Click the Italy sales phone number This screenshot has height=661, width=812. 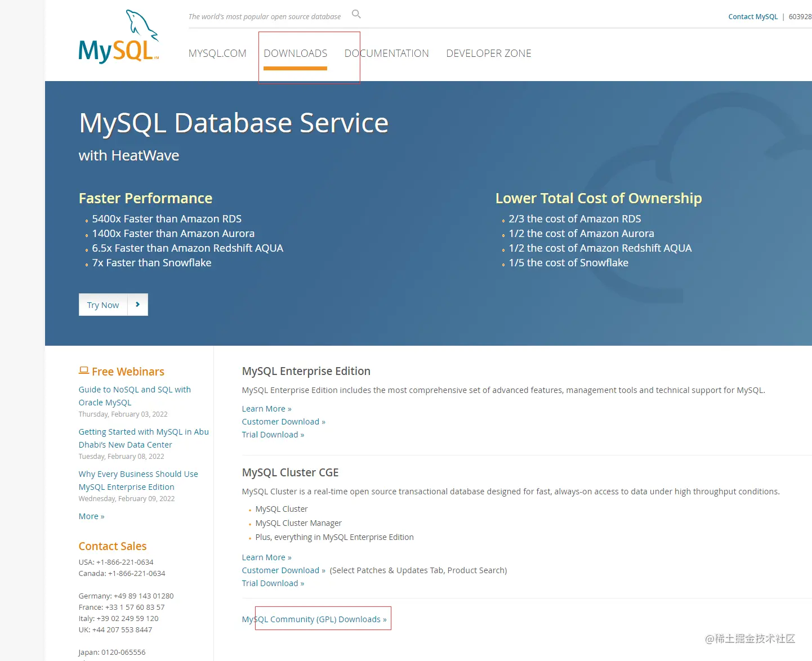coord(127,618)
